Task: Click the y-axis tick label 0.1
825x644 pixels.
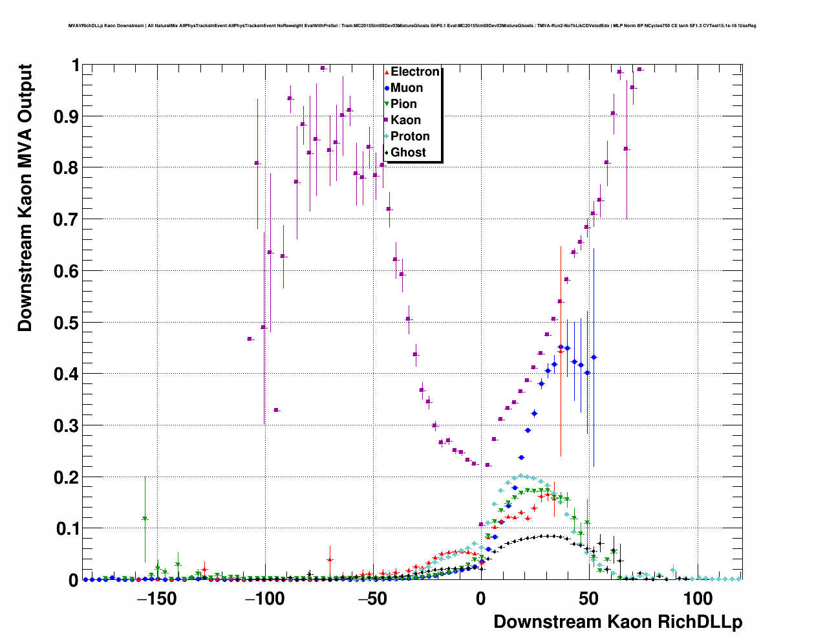Action: pyautogui.click(x=67, y=529)
